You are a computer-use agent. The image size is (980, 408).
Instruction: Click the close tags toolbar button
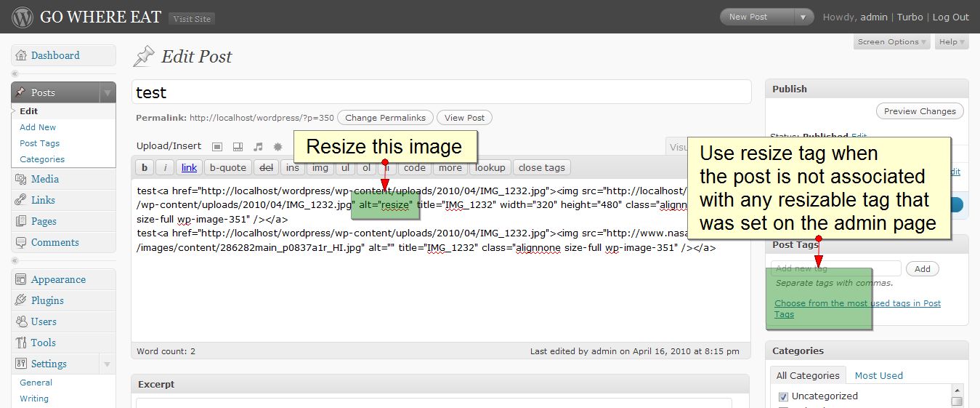[x=542, y=168]
